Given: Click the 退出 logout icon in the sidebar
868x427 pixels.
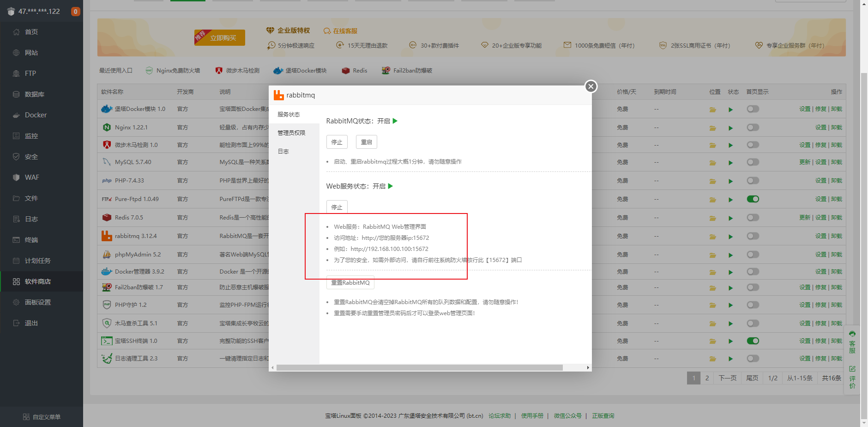Looking at the screenshot, I should [16, 323].
